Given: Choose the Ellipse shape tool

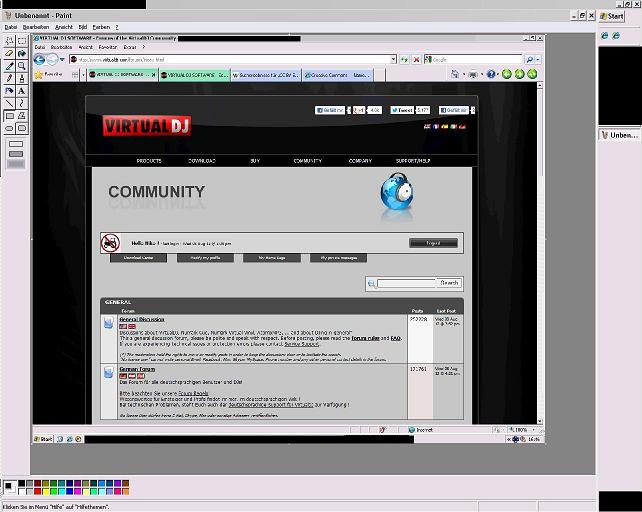Looking at the screenshot, I should 9,127.
